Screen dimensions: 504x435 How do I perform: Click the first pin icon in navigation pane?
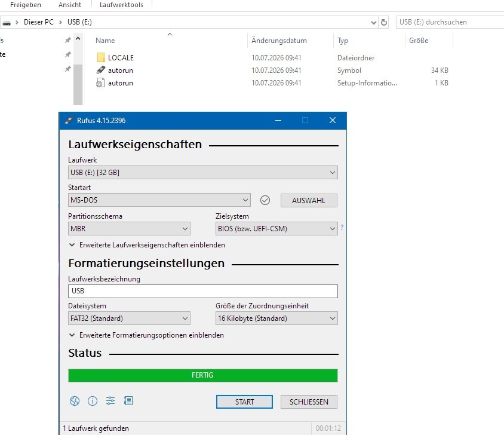coord(68,40)
